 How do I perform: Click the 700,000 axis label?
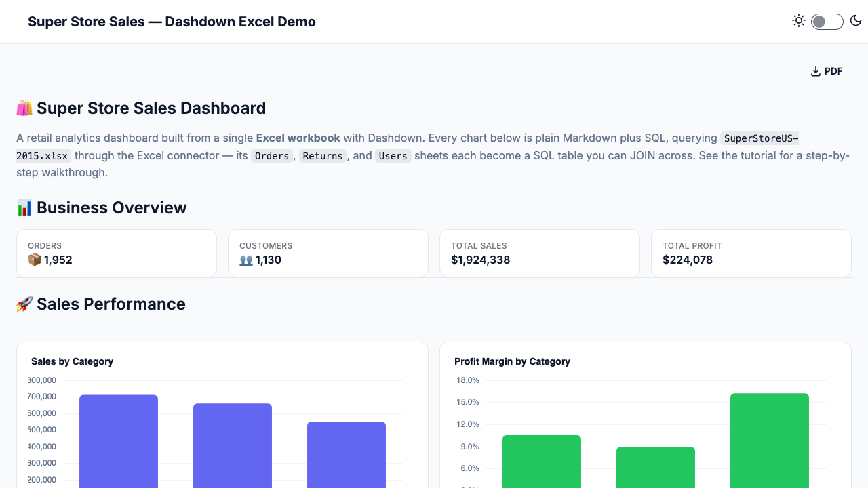(42, 396)
